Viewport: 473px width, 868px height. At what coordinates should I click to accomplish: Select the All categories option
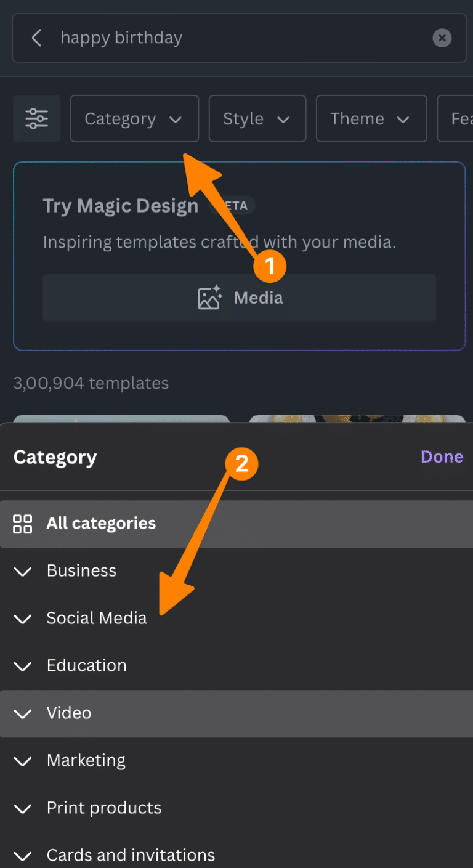pyautogui.click(x=100, y=524)
